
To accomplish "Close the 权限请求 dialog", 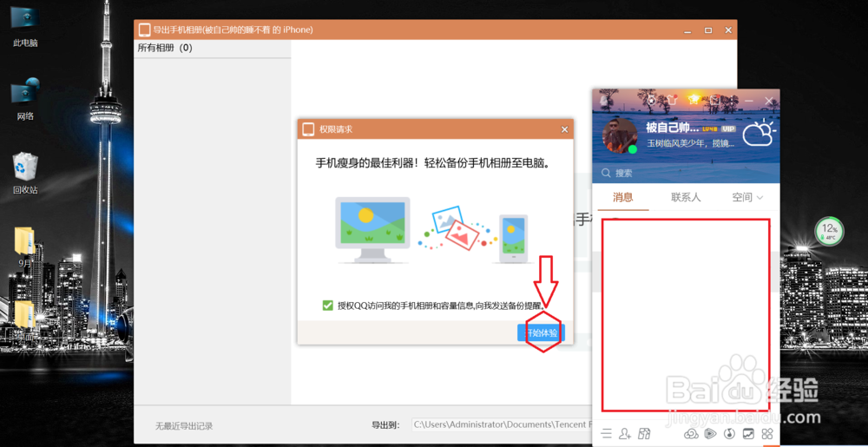I will pos(564,129).
